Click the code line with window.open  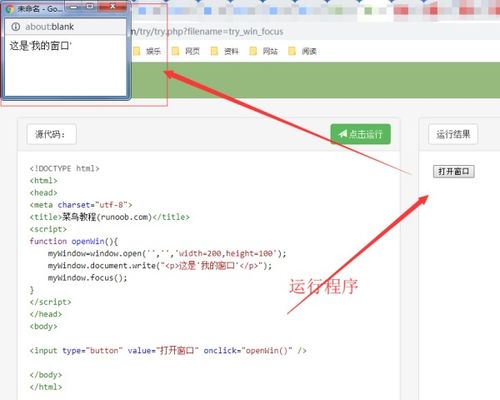coord(167,253)
